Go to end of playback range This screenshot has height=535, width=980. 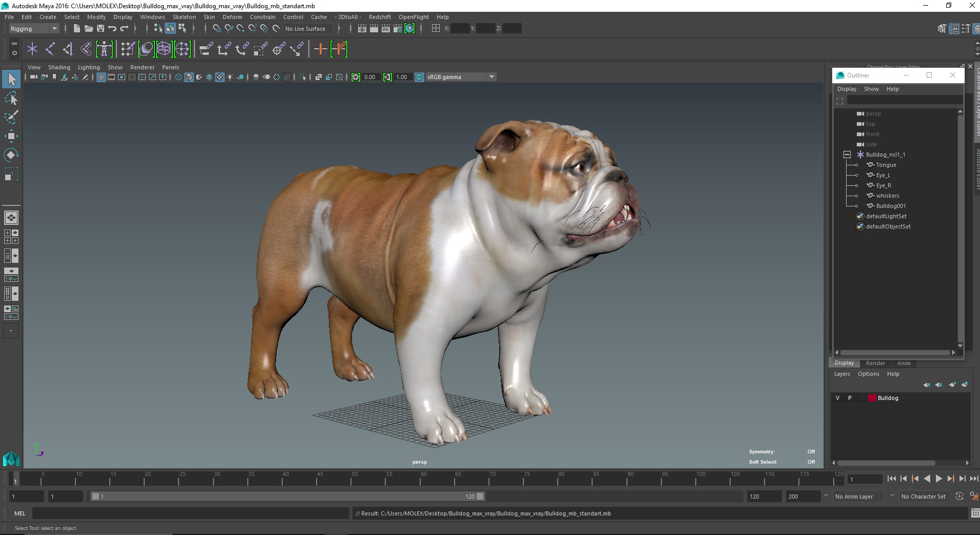pyautogui.click(x=974, y=479)
